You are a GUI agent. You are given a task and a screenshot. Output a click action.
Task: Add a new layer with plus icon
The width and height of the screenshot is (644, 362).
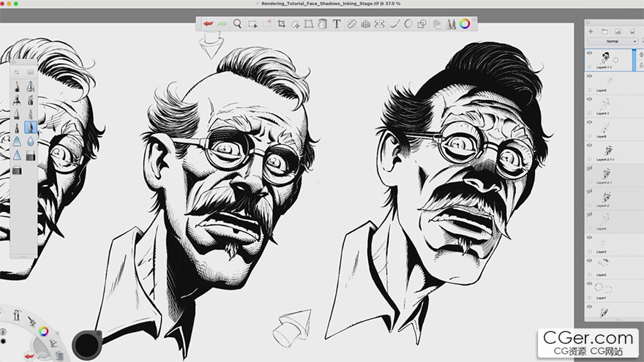pyautogui.click(x=591, y=31)
